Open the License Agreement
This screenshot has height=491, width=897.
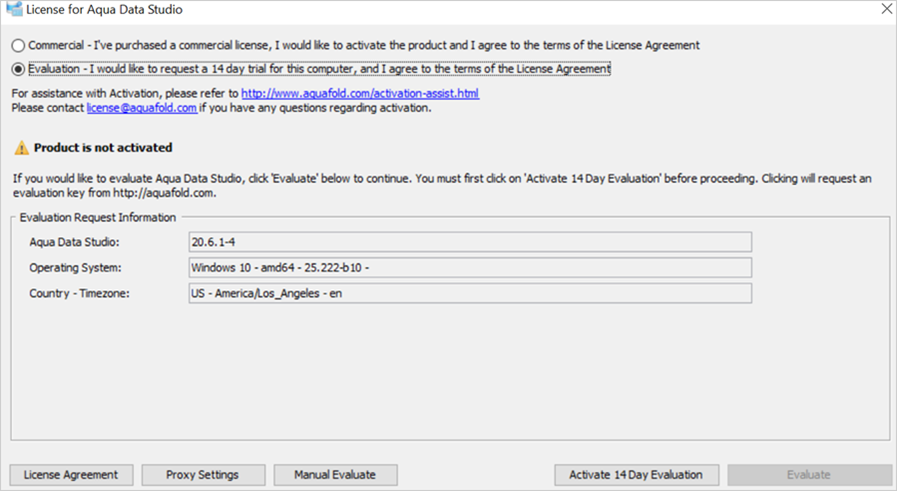pos(71,475)
